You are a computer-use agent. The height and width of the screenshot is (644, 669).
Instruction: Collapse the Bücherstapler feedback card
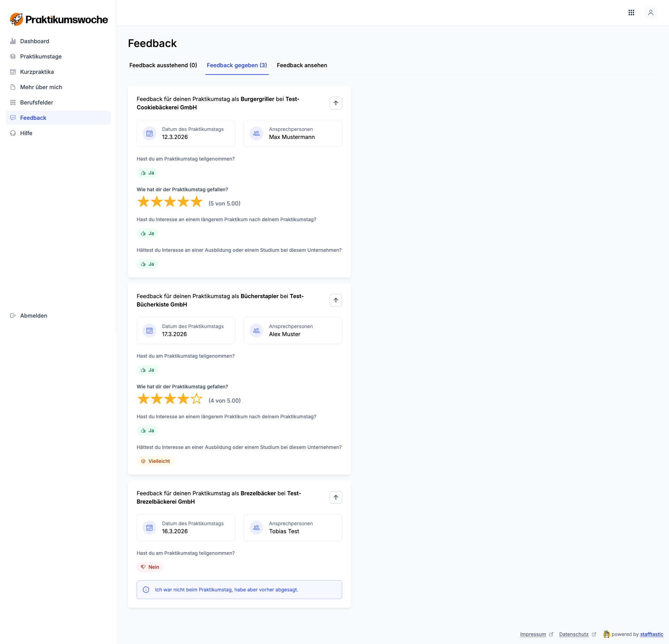coord(336,300)
